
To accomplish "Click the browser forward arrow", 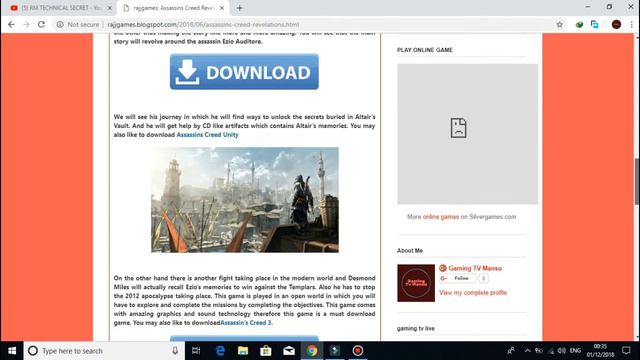I will [x=26, y=24].
